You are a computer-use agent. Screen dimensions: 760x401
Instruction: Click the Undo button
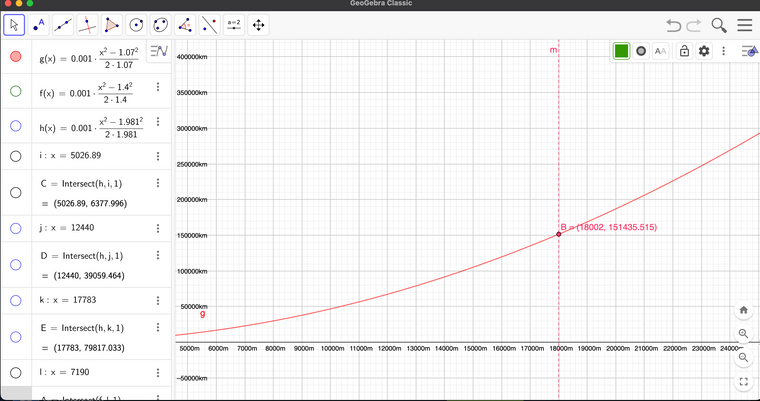tap(673, 25)
